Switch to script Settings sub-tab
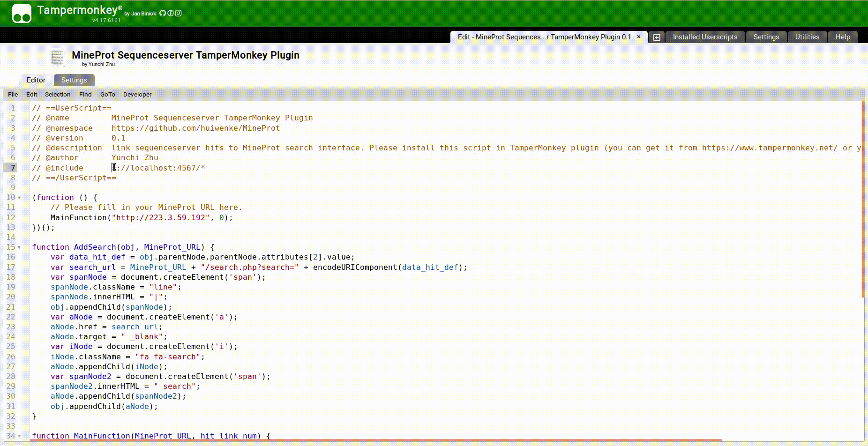 coord(74,80)
